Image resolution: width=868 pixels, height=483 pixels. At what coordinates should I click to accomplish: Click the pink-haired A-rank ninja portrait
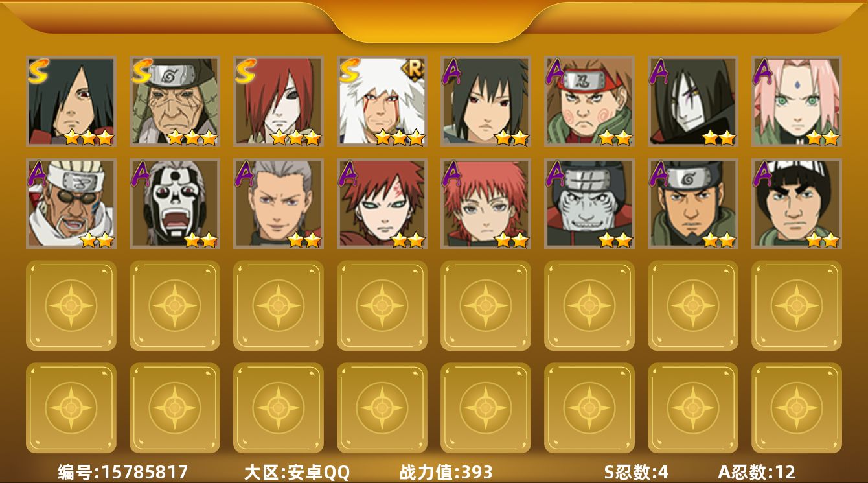coord(796,101)
